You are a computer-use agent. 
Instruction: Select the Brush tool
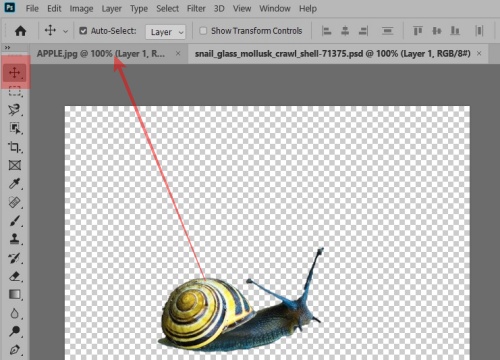15,221
